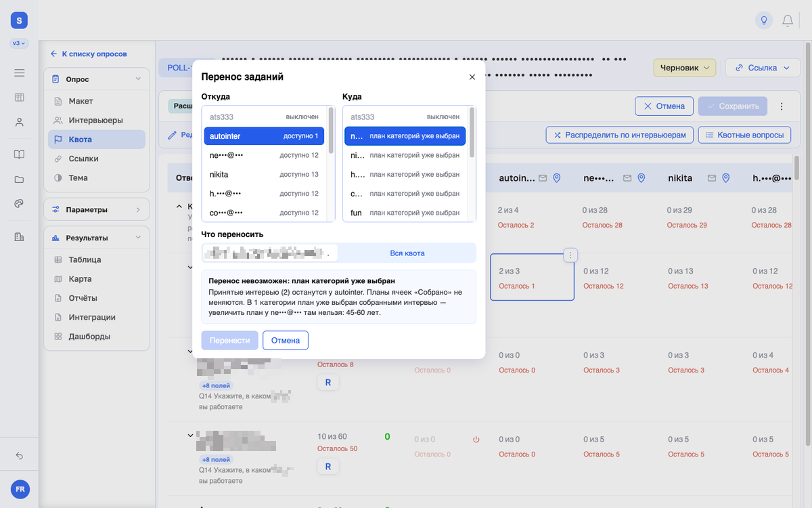This screenshot has height=508, width=812.
Task: Click the vertical dots menu beside Сохранить
Action: 782,106
